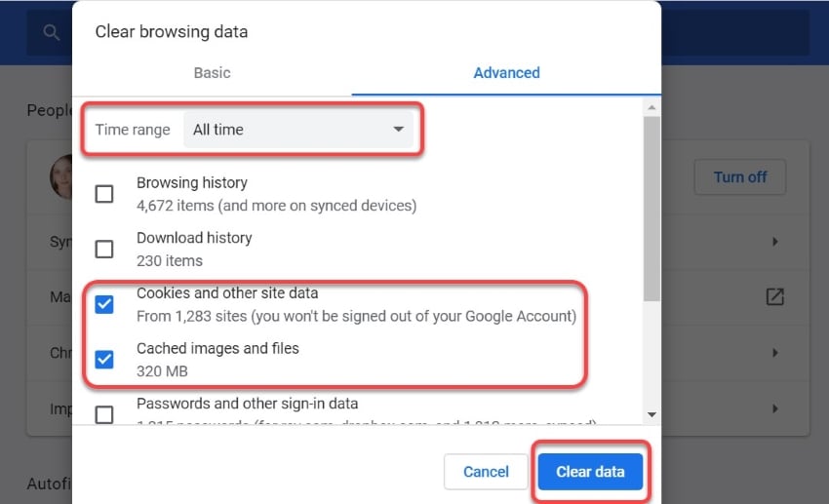The height and width of the screenshot is (504, 829).
Task: Check Passwords and other sign-in data
Action: click(104, 414)
